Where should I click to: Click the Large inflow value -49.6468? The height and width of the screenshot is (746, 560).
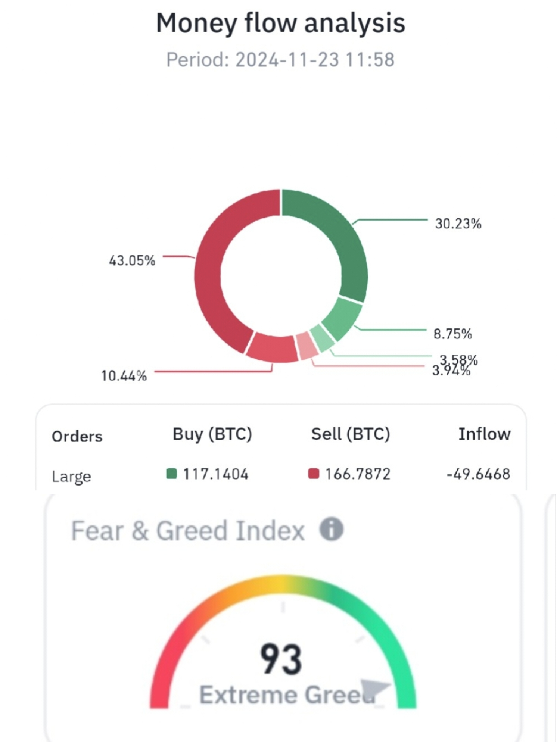click(x=478, y=474)
